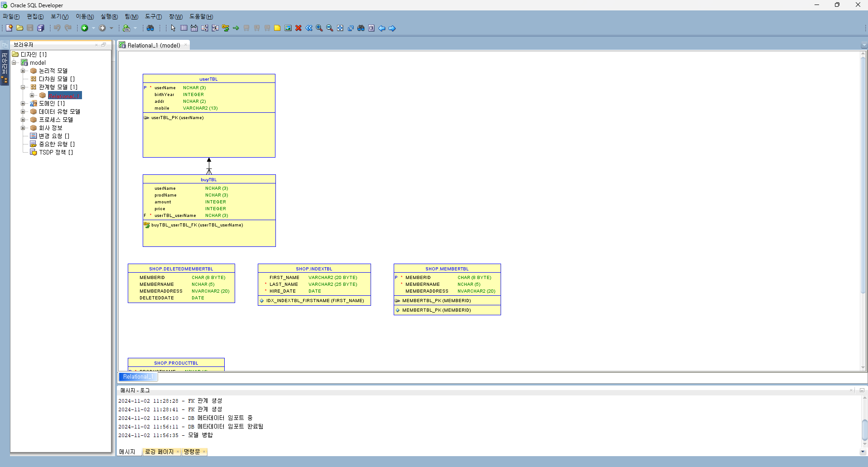Open the 편집(E) menu
Screen dimensions: 868x467
[x=35, y=17]
